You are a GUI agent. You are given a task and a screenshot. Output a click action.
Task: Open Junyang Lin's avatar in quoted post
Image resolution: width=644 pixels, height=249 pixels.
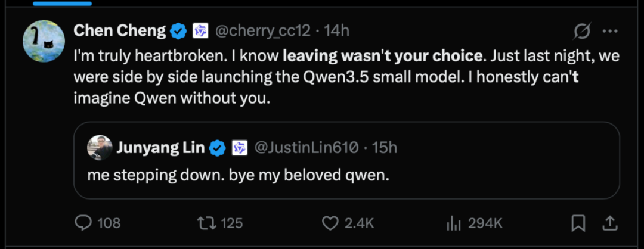(100, 147)
